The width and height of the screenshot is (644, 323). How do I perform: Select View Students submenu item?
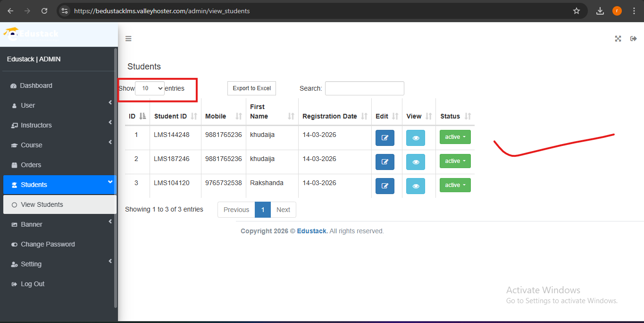point(59,204)
